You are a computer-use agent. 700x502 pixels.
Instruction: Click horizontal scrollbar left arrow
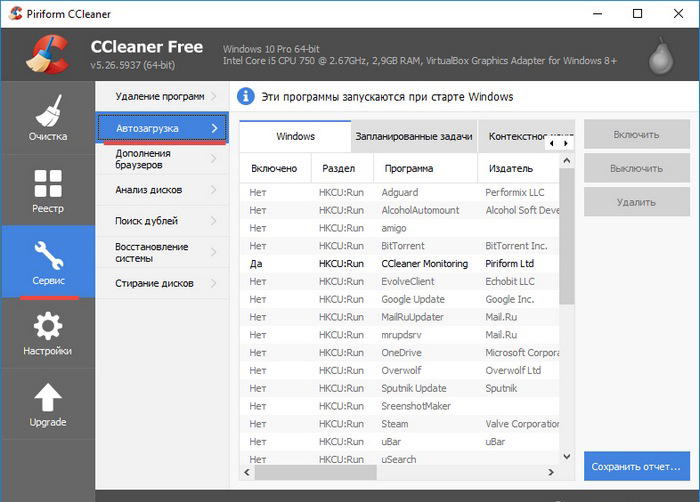coord(247,472)
